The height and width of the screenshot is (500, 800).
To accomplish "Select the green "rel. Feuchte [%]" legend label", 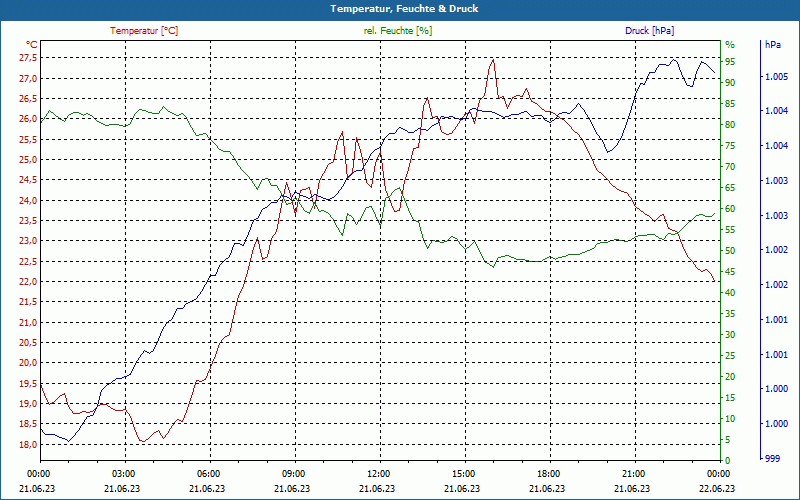I will [397, 31].
